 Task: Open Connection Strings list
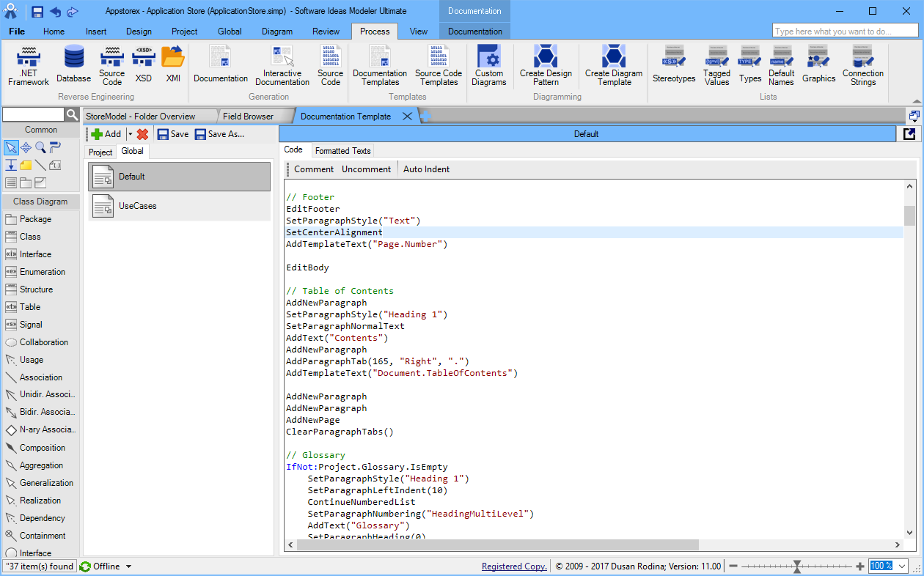click(x=862, y=65)
